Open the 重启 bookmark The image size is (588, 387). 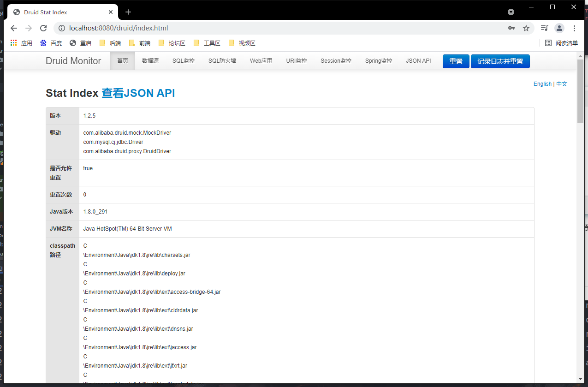point(80,43)
